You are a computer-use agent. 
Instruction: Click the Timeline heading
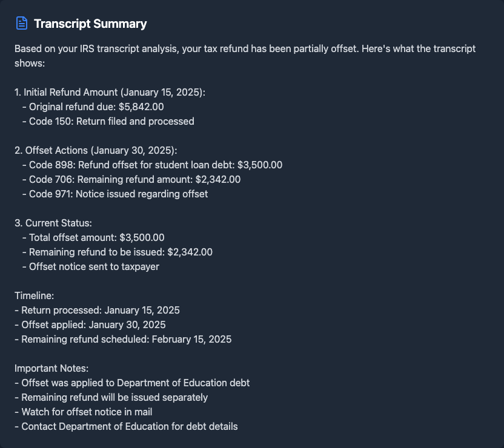(x=35, y=295)
